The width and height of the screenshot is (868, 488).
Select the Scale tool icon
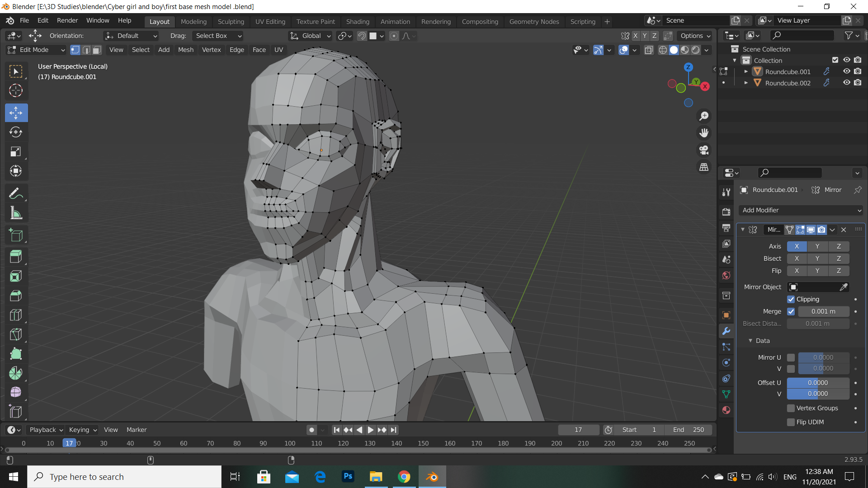[16, 151]
